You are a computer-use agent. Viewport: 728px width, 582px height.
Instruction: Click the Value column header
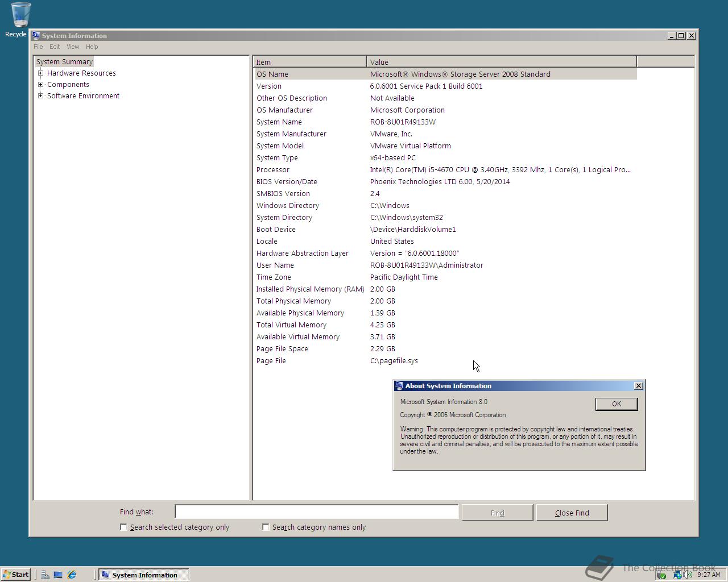[x=502, y=62]
